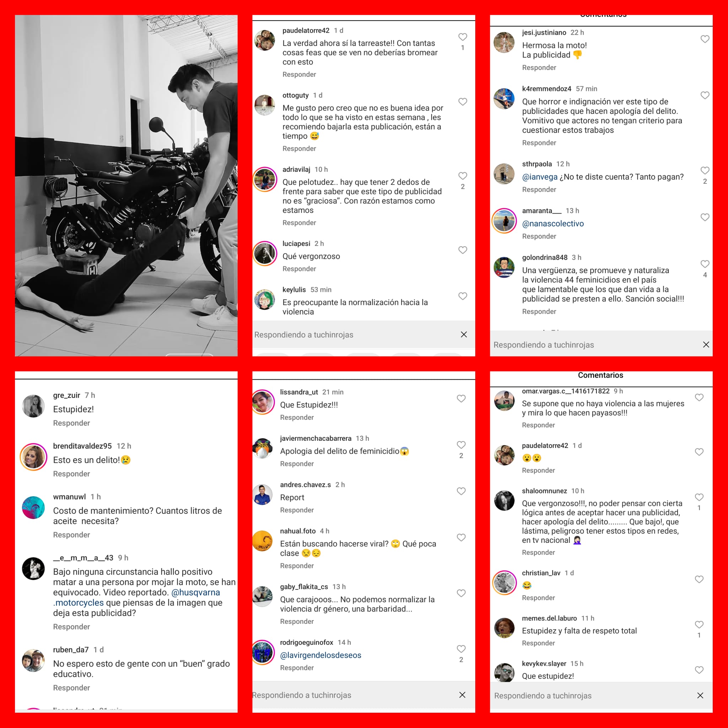Click Responder under brenditavaldez95's comment

pyautogui.click(x=71, y=473)
